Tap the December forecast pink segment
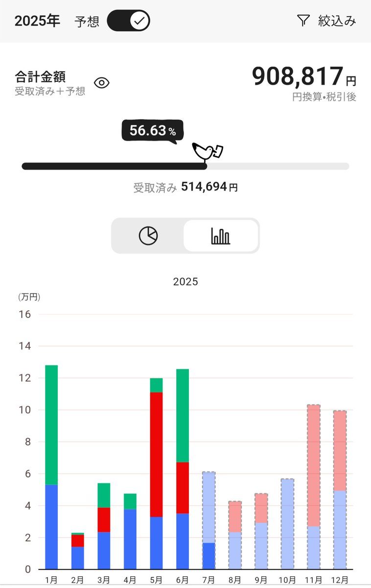This screenshot has height=588, width=371. pos(339,451)
